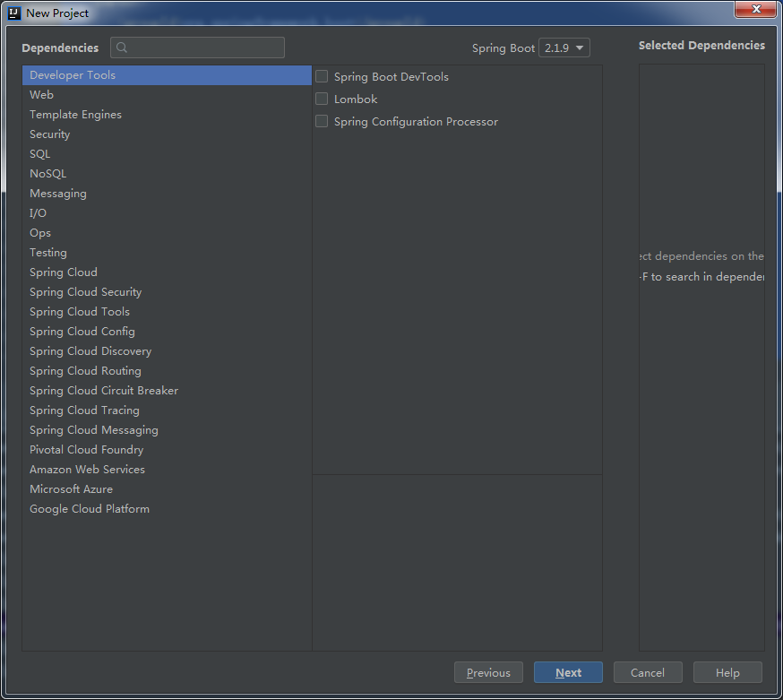
Task: Go back with the Previous button
Action: point(488,672)
